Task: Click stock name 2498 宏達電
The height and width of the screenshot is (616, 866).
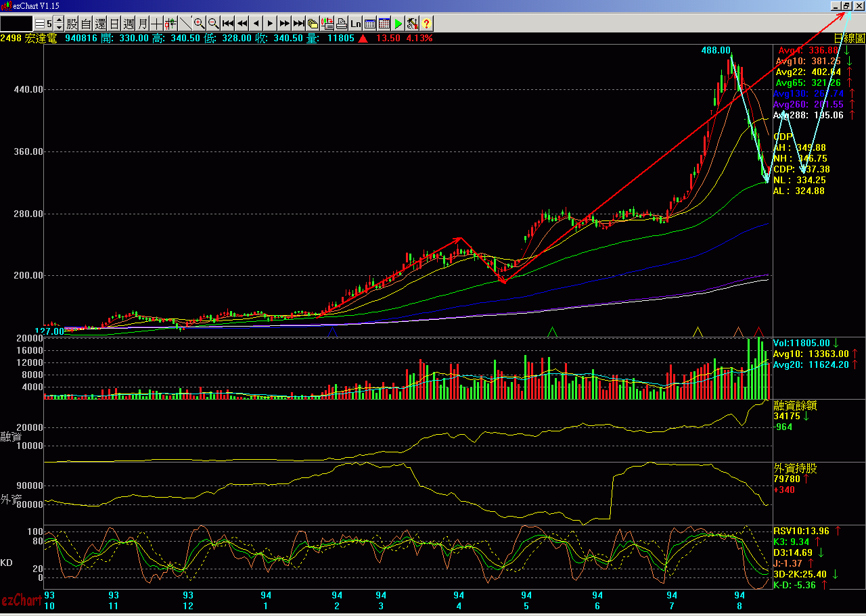Action: pos(28,39)
